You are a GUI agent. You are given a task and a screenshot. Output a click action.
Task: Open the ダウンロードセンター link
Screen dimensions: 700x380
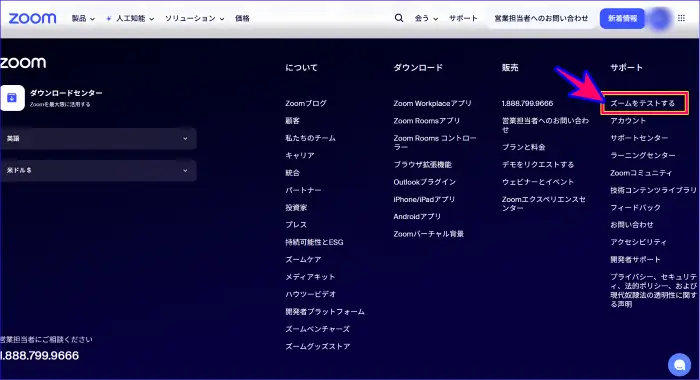click(66, 93)
